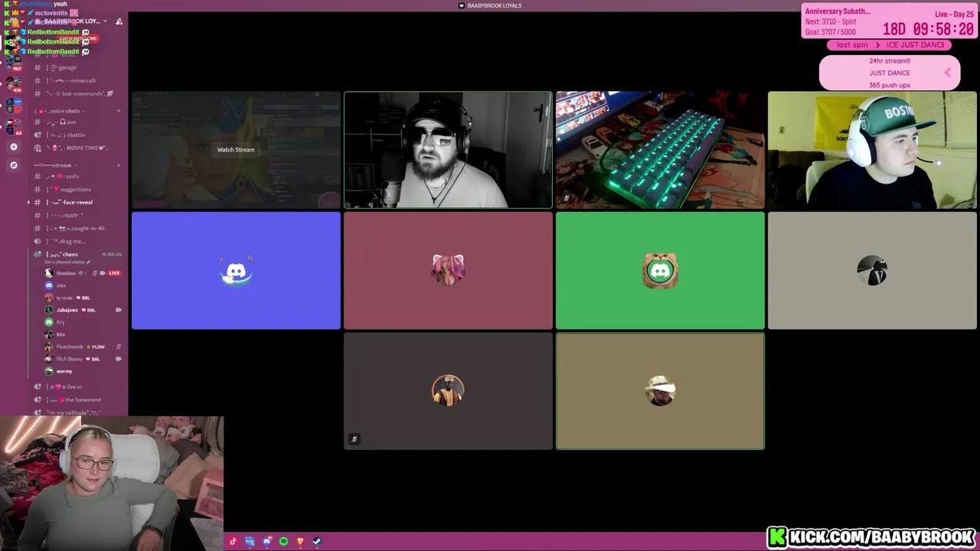Add channel to voice chats category

[119, 111]
